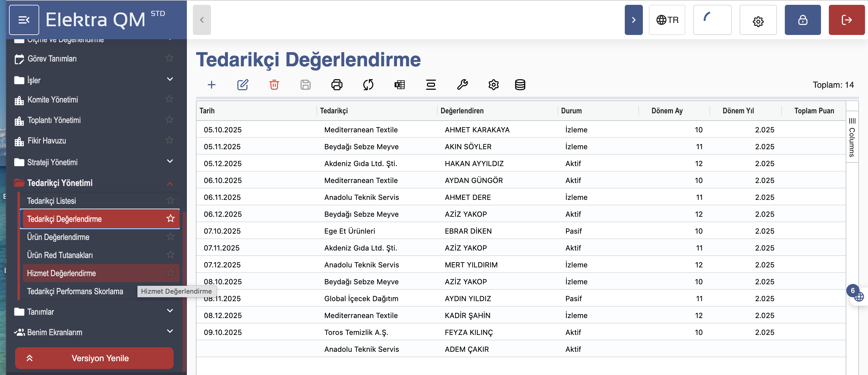Image resolution: width=868 pixels, height=375 pixels.
Task: Export table using the Excel icon
Action: pyautogui.click(x=399, y=85)
